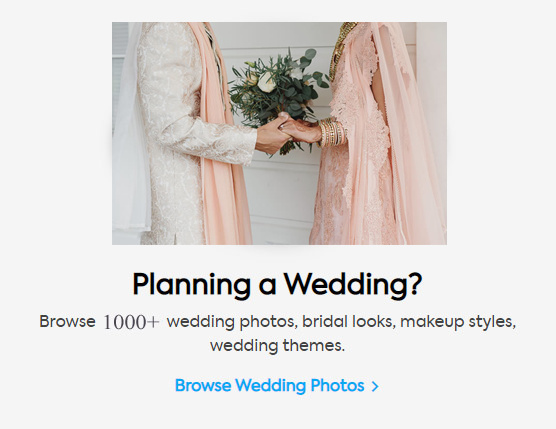Click the couple's clasped hands in the image

289,133
